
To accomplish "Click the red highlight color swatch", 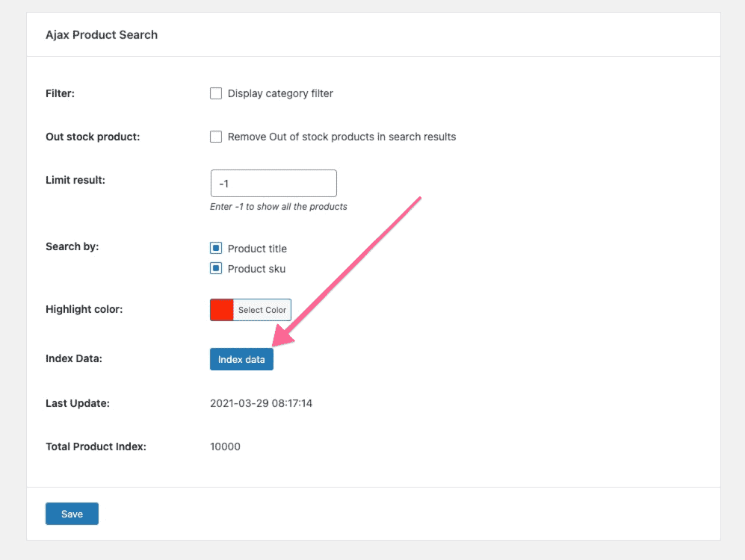I will click(x=222, y=310).
